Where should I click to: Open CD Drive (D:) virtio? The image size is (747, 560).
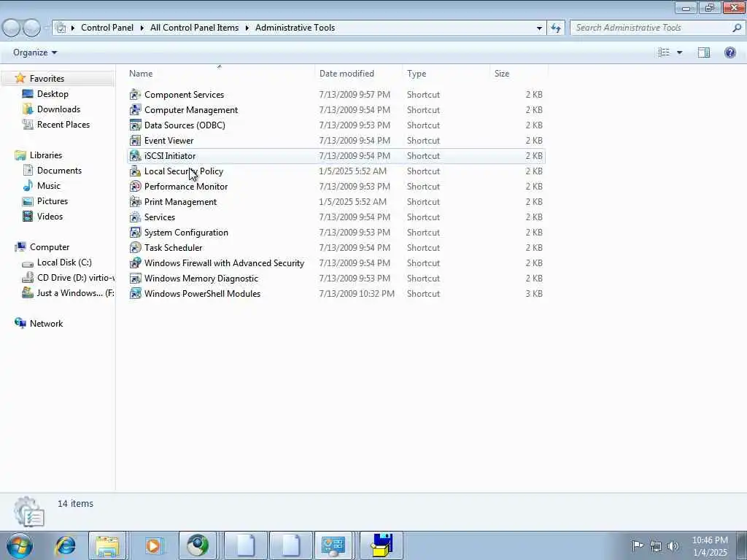point(75,278)
